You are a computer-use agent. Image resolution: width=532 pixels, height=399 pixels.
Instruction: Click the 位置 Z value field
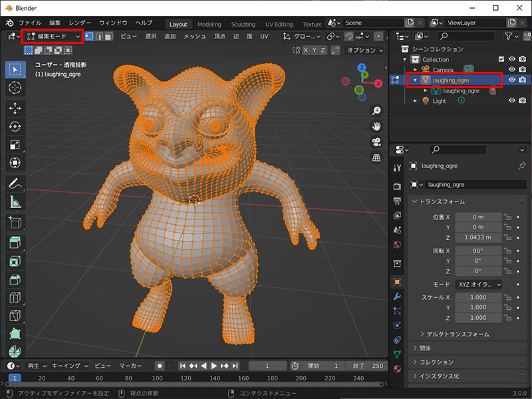(478, 237)
